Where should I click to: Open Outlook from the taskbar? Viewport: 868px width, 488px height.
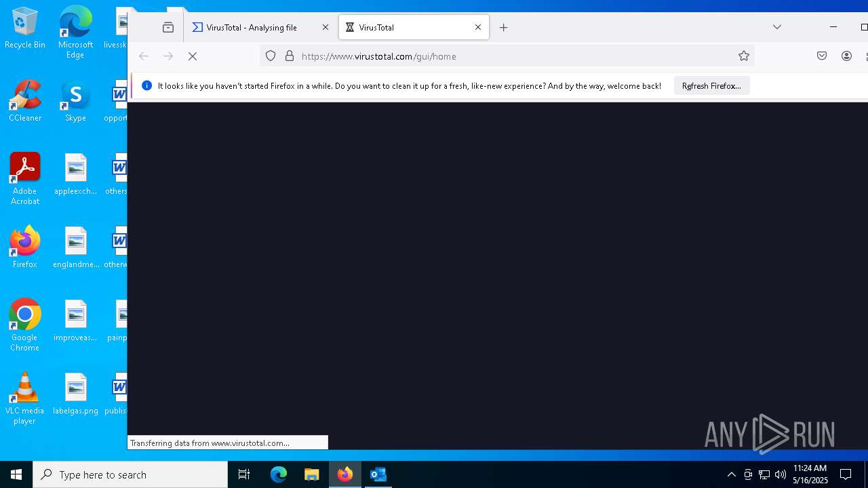click(x=378, y=474)
